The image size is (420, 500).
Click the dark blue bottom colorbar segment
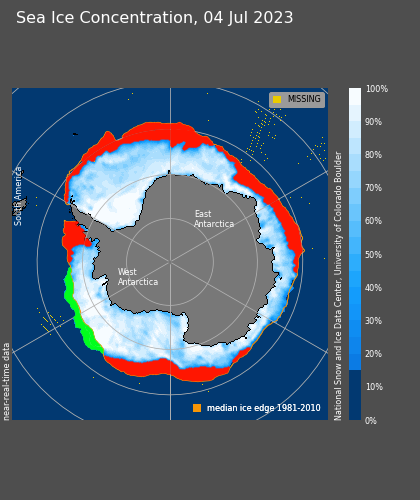click(355, 395)
